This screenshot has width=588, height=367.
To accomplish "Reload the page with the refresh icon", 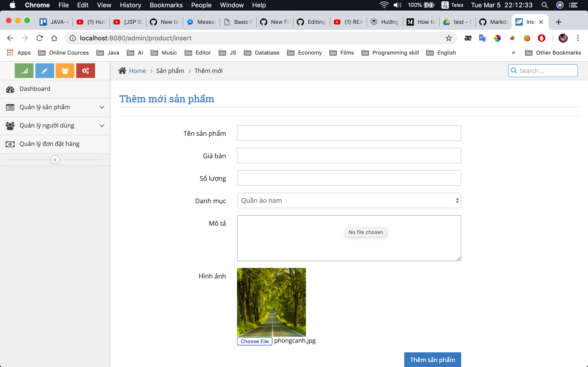I will (x=39, y=38).
